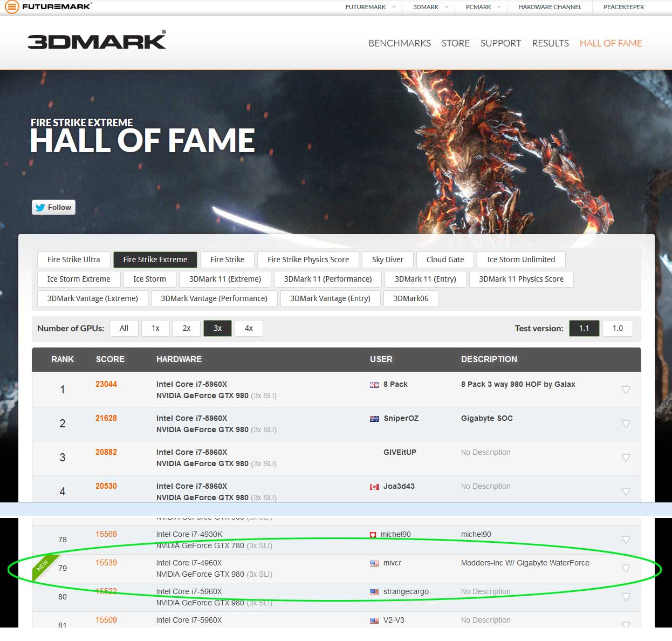
Task: Open the top score 23044
Action: tap(106, 384)
